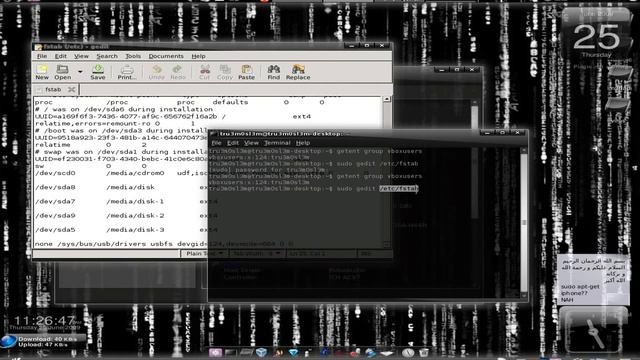Click the Undo icon in gedit toolbar

[156, 72]
